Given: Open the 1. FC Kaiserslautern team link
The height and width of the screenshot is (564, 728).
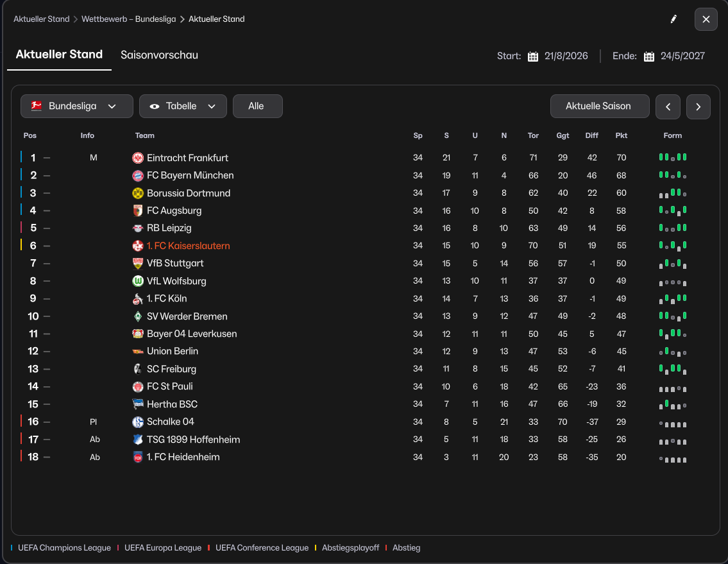Looking at the screenshot, I should click(188, 246).
